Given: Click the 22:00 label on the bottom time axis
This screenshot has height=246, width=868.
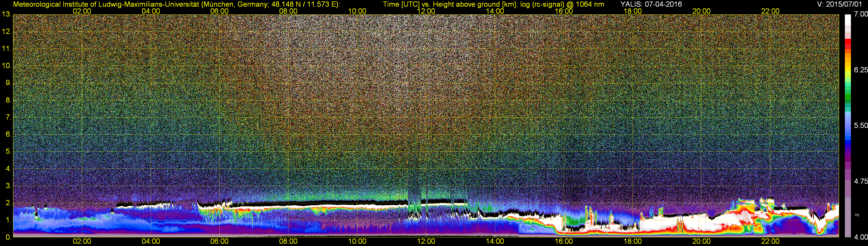Looking at the screenshot, I should coord(770,241).
